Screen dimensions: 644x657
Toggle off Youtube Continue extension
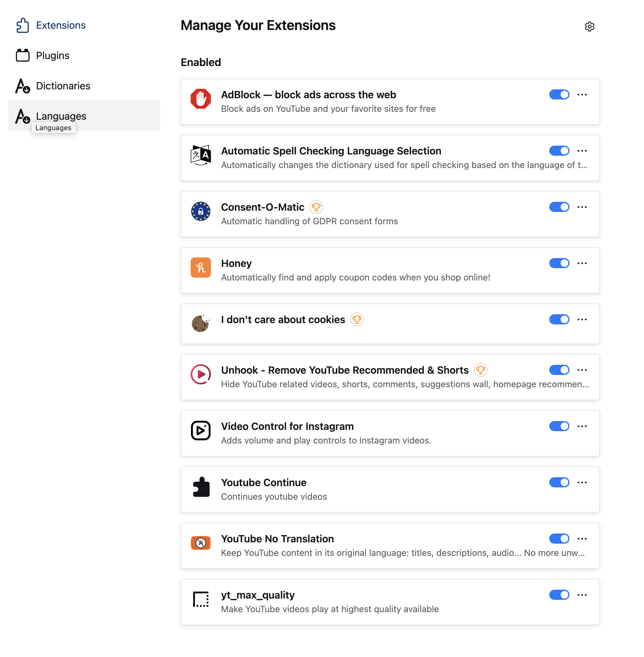pos(559,482)
